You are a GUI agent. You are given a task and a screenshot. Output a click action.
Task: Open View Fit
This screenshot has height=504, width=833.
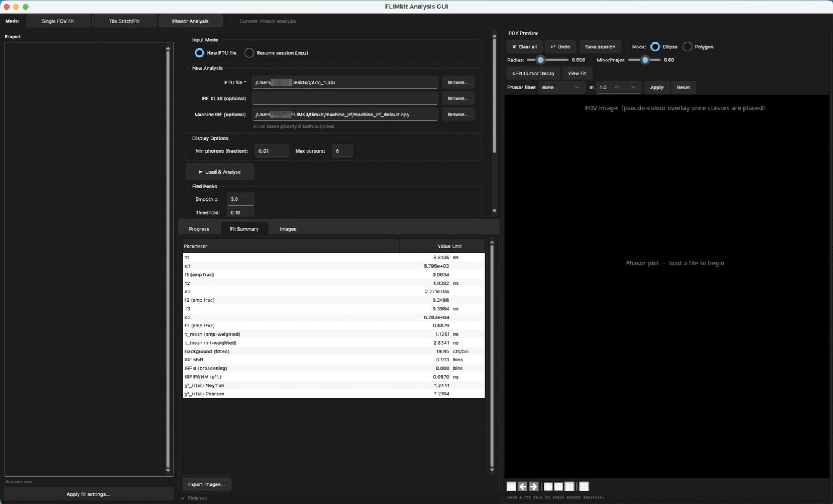click(x=576, y=73)
